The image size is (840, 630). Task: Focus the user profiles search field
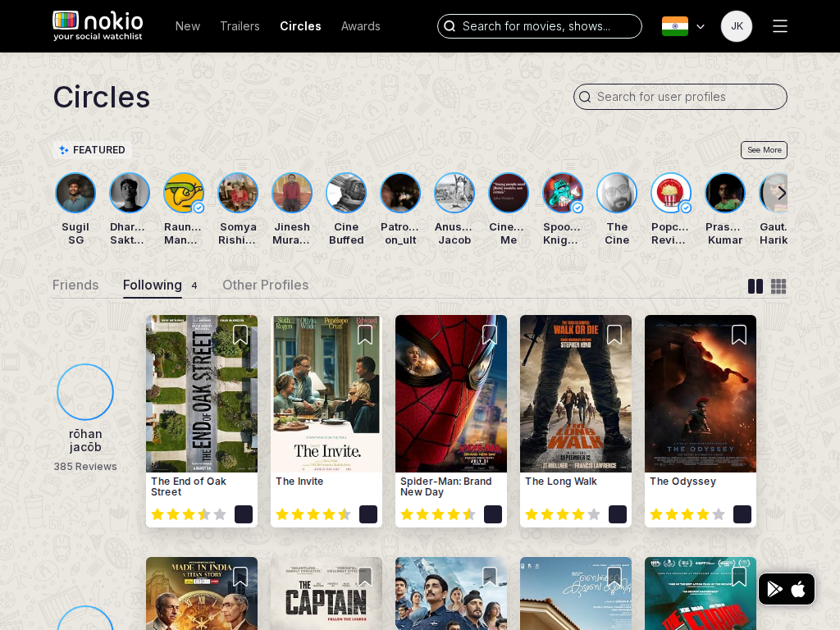click(x=680, y=97)
